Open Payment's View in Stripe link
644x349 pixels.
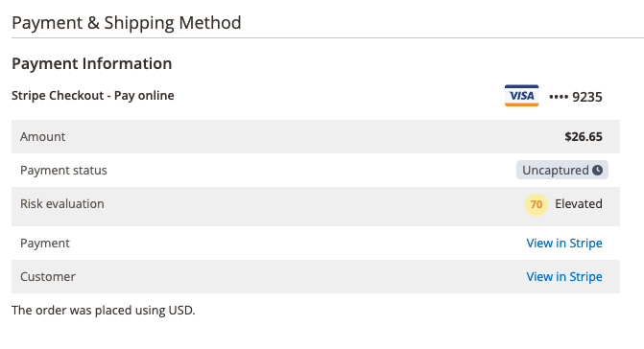click(564, 244)
